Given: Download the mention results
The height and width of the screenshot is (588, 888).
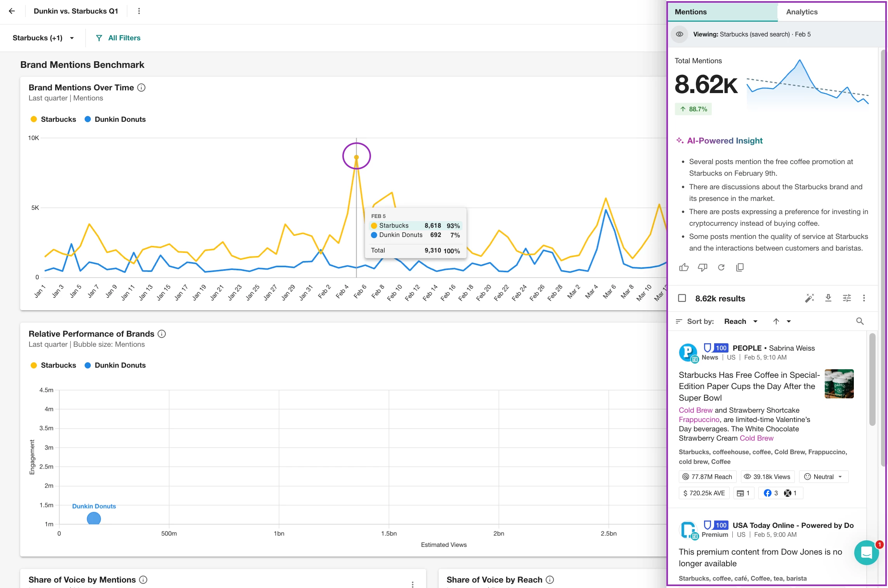Looking at the screenshot, I should coord(828,298).
